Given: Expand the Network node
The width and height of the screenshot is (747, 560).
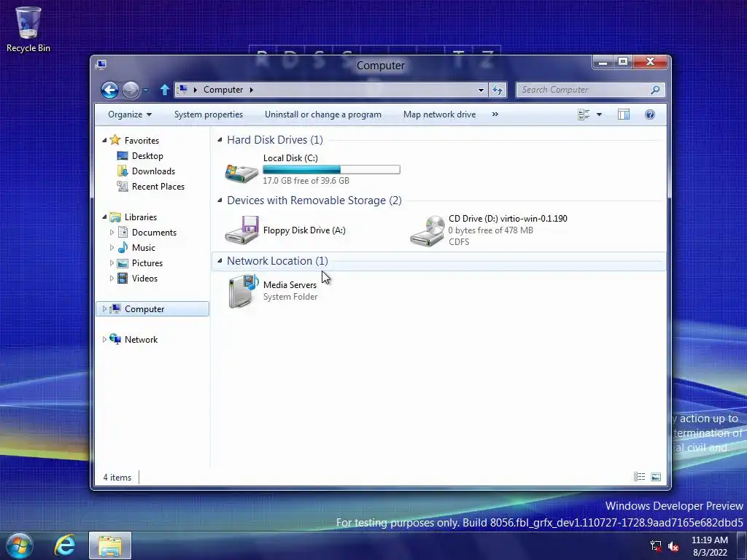Looking at the screenshot, I should pos(104,340).
